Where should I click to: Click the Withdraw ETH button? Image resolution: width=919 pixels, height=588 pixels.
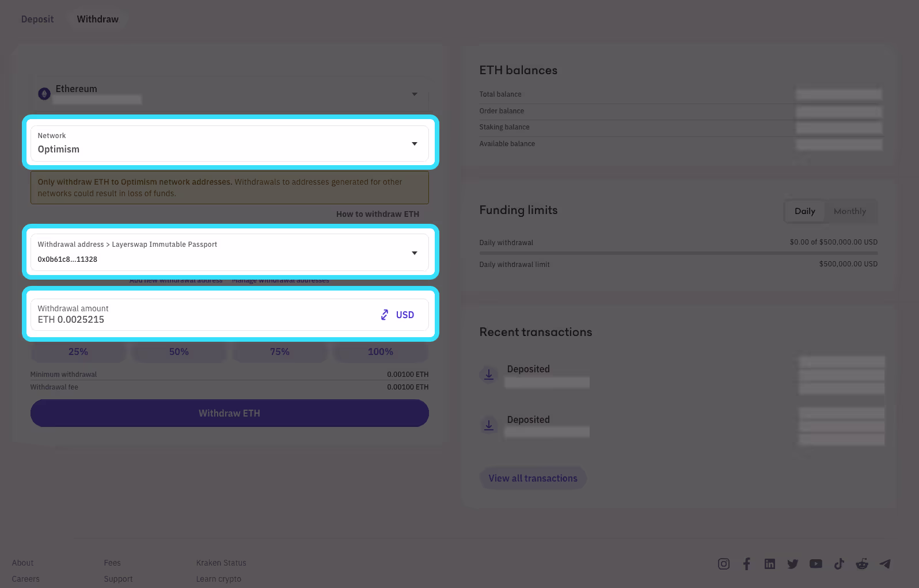[x=230, y=413]
